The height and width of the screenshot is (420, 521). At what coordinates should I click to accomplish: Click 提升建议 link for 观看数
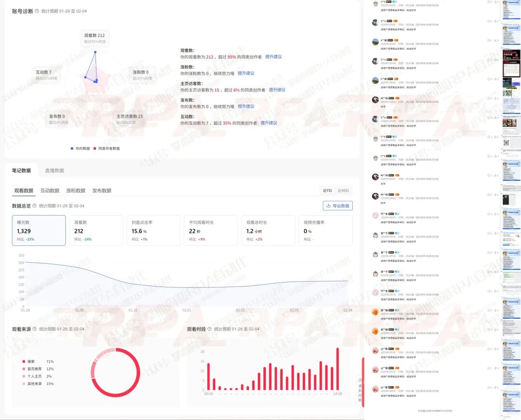(x=274, y=57)
